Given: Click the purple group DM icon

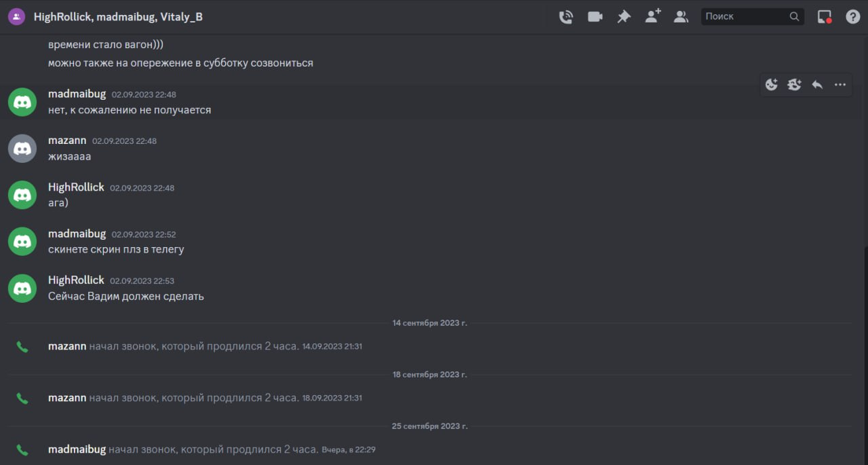Looking at the screenshot, I should click(16, 17).
